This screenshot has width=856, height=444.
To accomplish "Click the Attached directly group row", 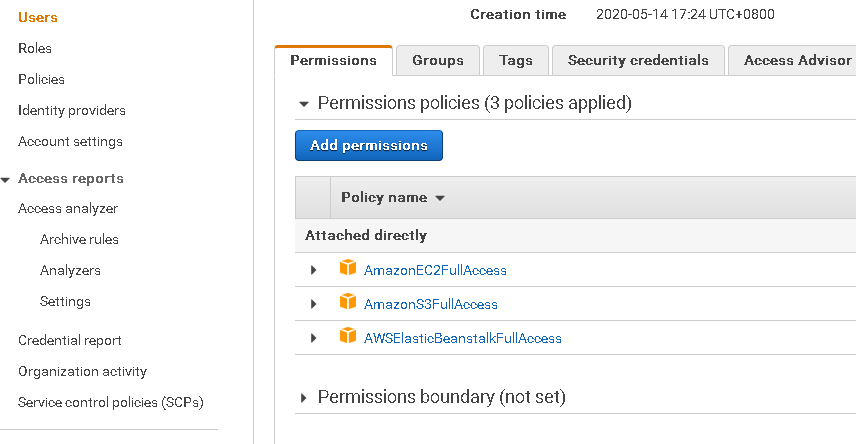I will (575, 235).
